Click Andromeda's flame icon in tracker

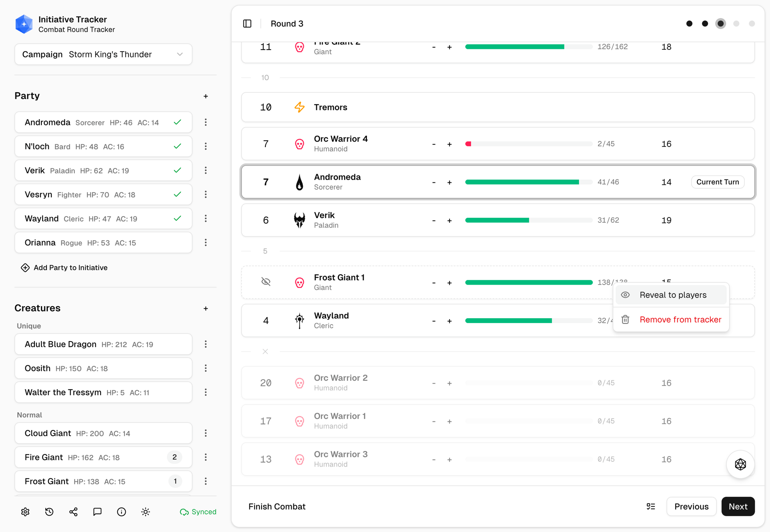pyautogui.click(x=300, y=182)
